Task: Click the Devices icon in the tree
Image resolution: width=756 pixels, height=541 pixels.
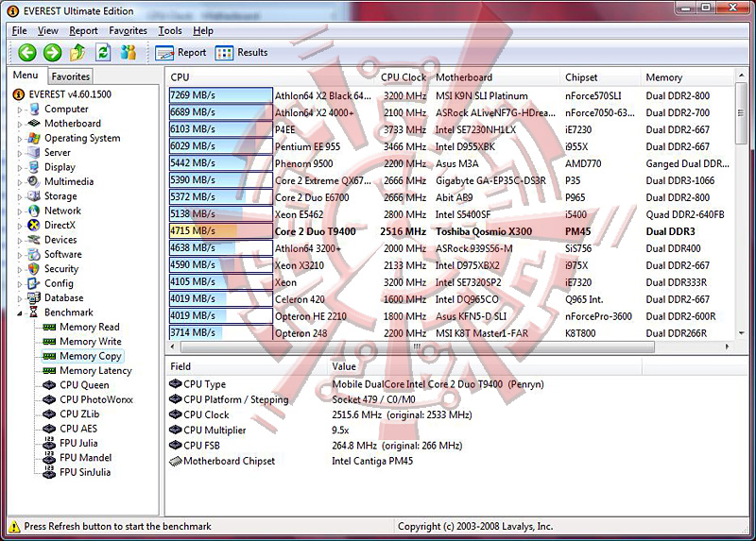Action: 34,240
